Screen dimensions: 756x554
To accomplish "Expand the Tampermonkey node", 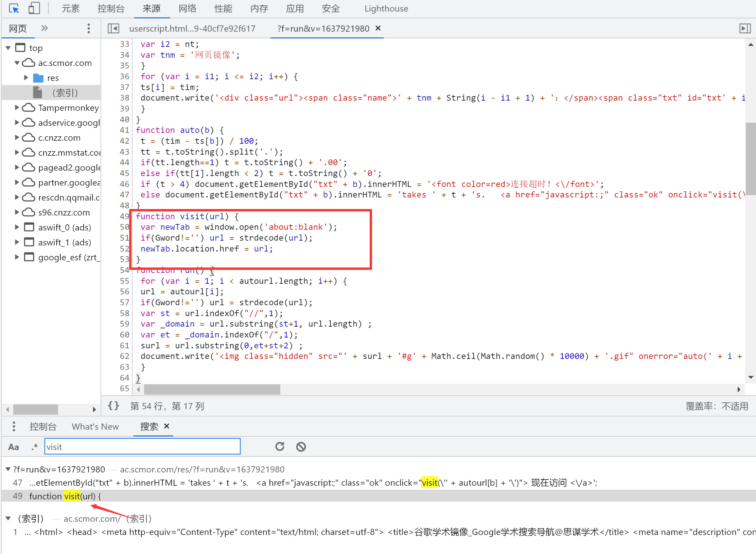I will tap(17, 108).
